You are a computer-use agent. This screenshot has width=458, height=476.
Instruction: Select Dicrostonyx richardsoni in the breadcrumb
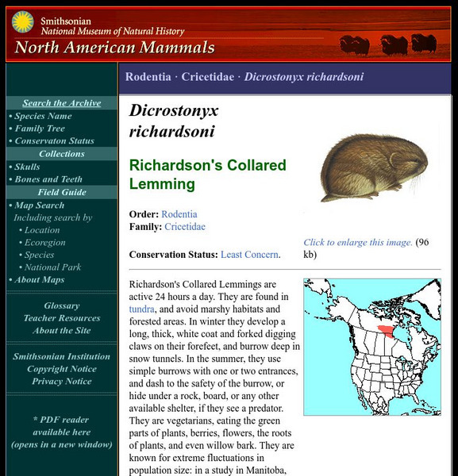click(304, 77)
